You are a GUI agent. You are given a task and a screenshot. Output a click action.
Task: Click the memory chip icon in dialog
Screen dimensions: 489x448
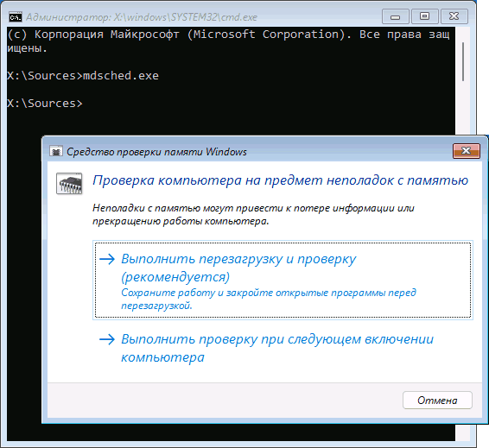pos(69,184)
